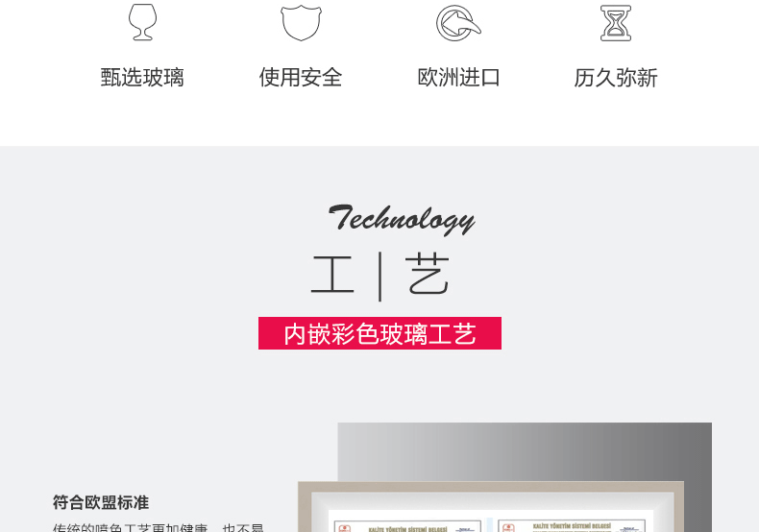This screenshot has width=759, height=532.
Task: Click the goblet glass icon
Action: pyautogui.click(x=142, y=22)
